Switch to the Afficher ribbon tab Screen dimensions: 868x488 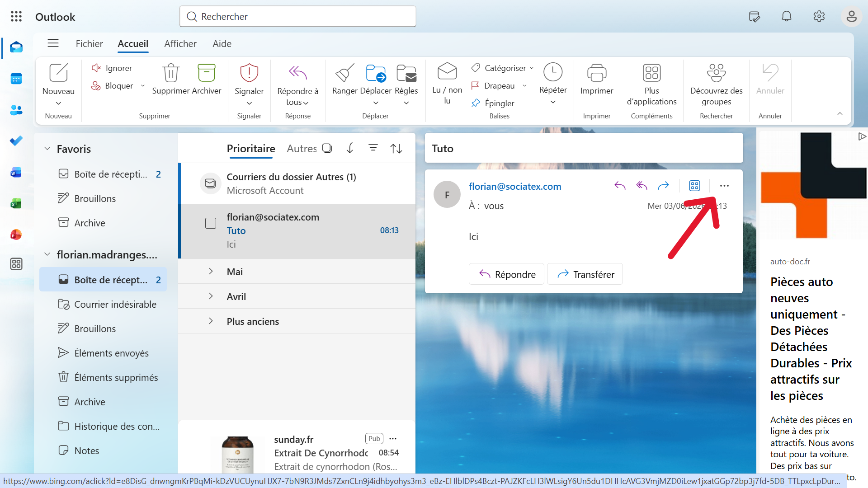tap(180, 44)
